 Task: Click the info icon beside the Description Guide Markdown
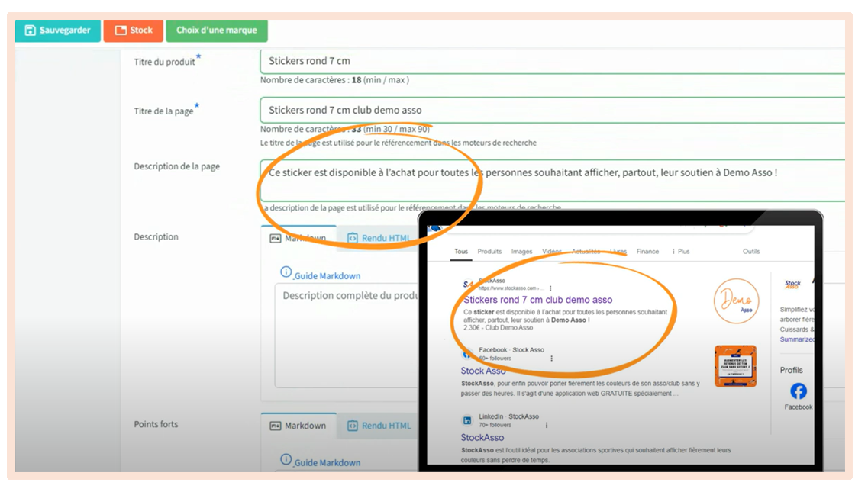(286, 272)
